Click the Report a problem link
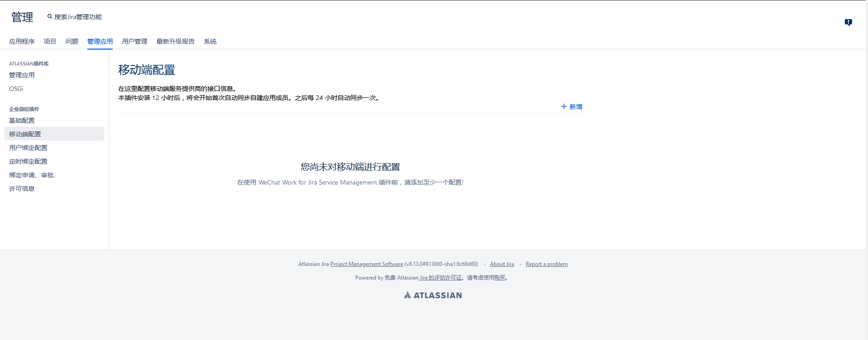This screenshot has height=340, width=868. [546, 264]
